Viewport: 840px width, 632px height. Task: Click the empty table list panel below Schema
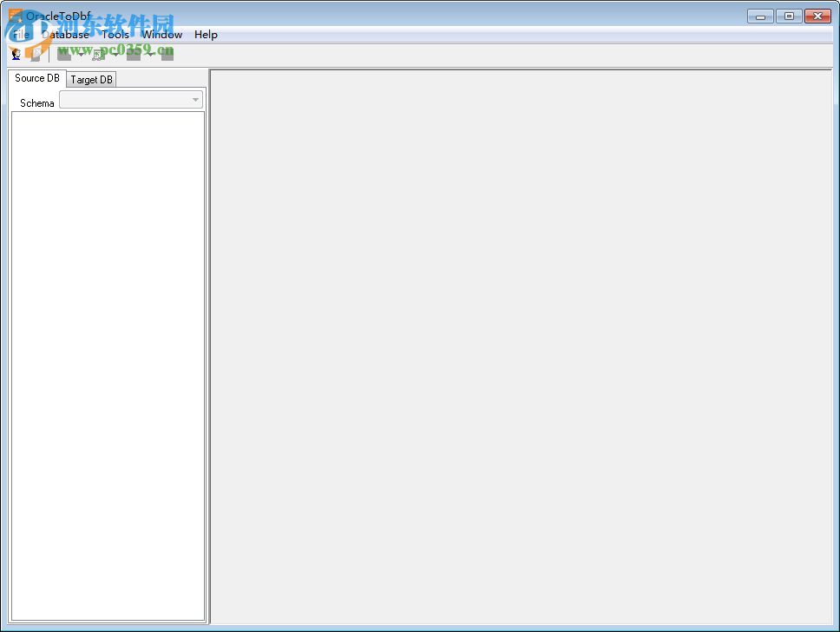point(108,365)
